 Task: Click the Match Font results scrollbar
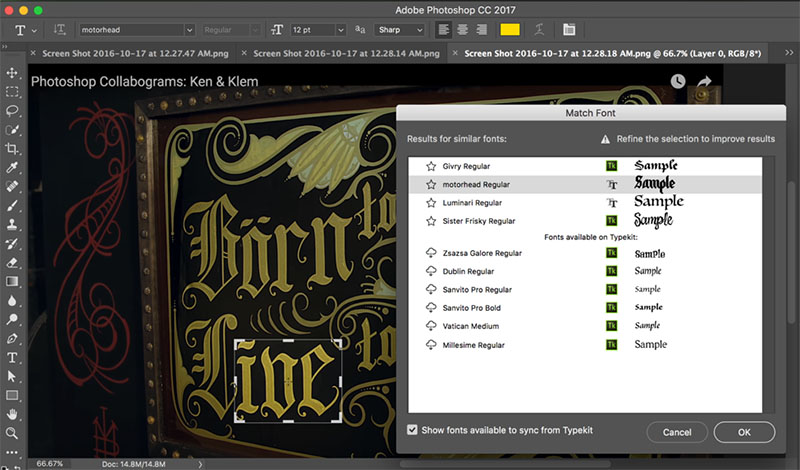coord(768,285)
